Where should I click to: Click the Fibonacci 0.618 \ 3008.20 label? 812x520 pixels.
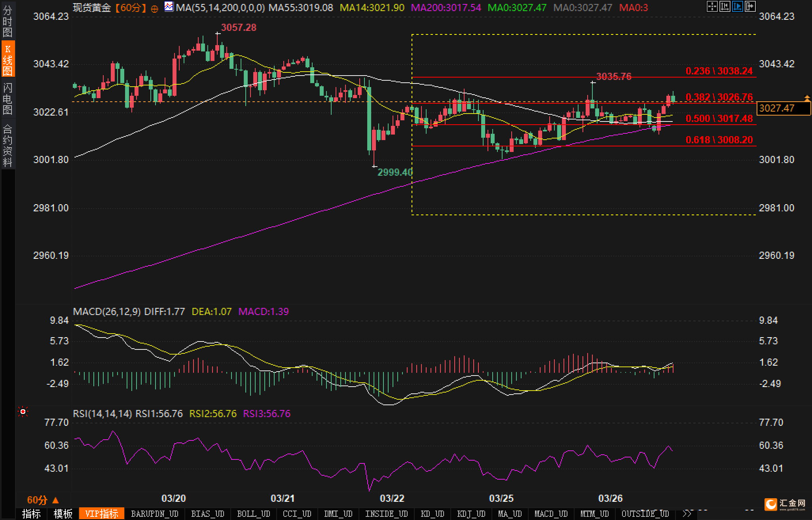coord(719,140)
